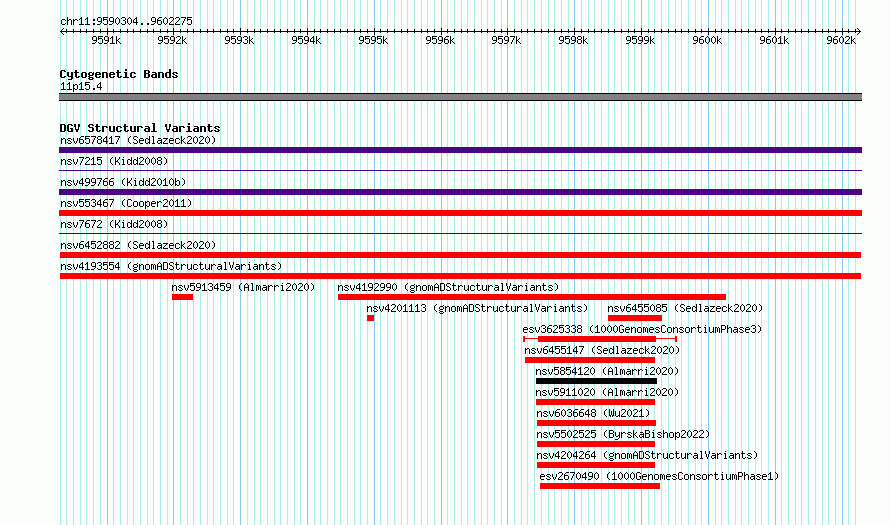
Task: Select the nsv7215 (Kidd2008) variant label
Action: point(114,161)
